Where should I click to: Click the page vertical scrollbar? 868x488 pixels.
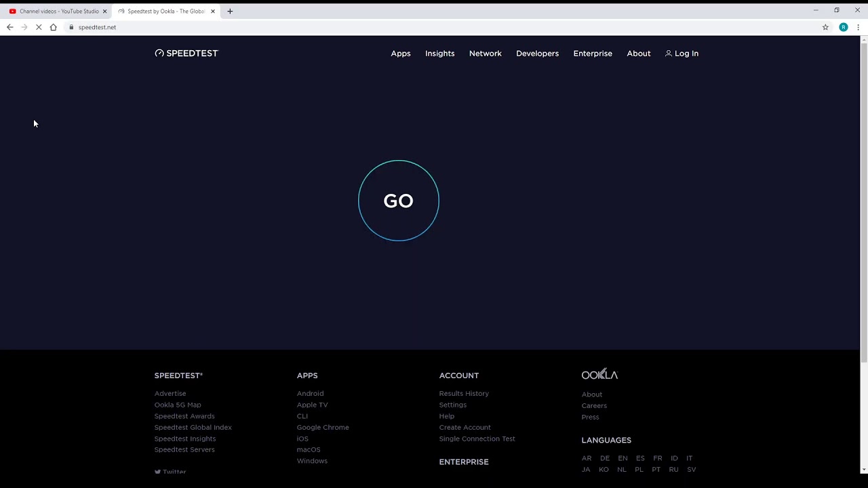[x=864, y=203]
